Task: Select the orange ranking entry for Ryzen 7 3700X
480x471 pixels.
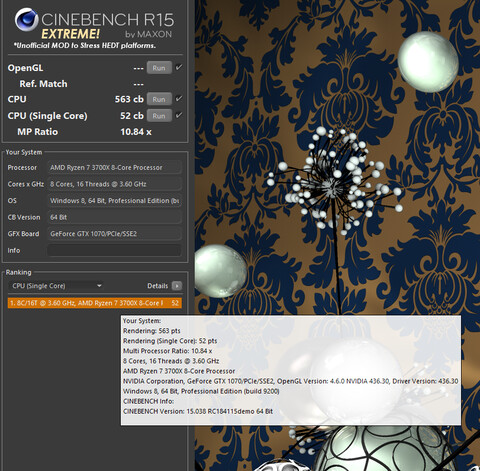Action: click(95, 303)
